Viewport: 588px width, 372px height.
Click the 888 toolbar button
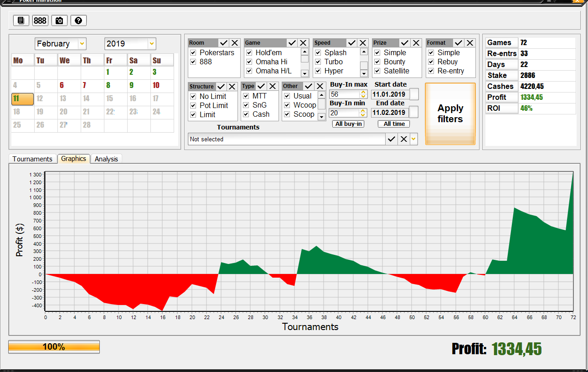pyautogui.click(x=40, y=21)
